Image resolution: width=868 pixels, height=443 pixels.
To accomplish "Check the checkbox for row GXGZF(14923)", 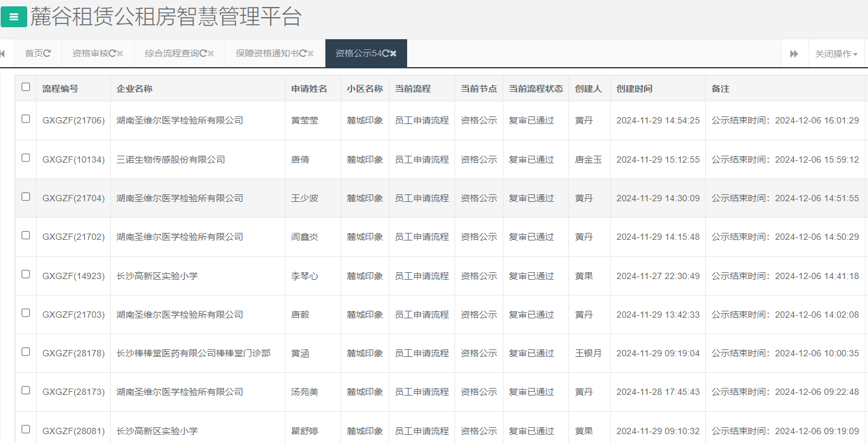I will (x=25, y=275).
